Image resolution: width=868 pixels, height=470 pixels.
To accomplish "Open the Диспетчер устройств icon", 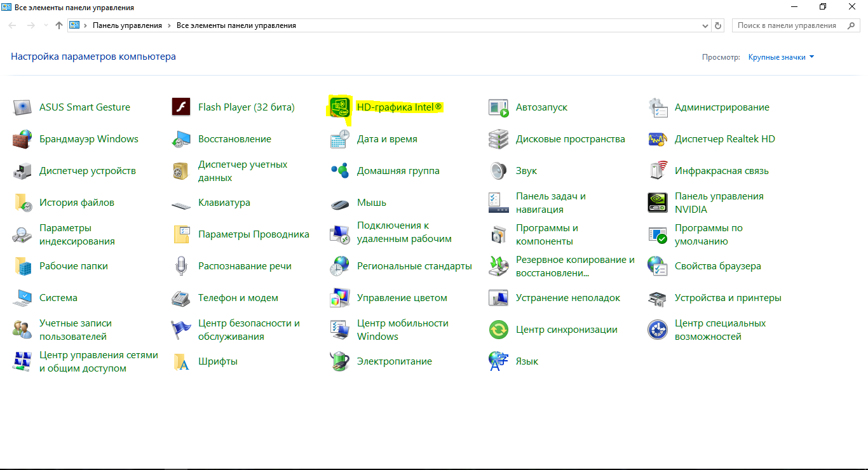I will [x=22, y=171].
